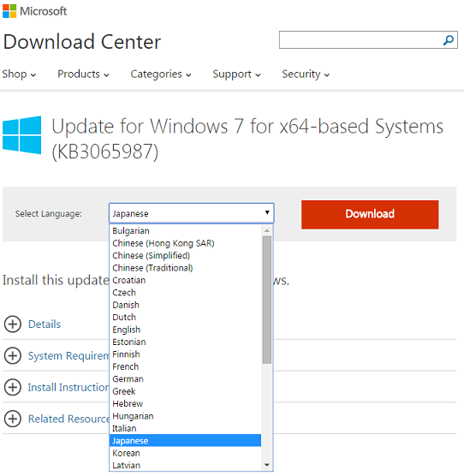Image resolution: width=464 pixels, height=476 pixels.
Task: Open the Details link
Action: 45,324
